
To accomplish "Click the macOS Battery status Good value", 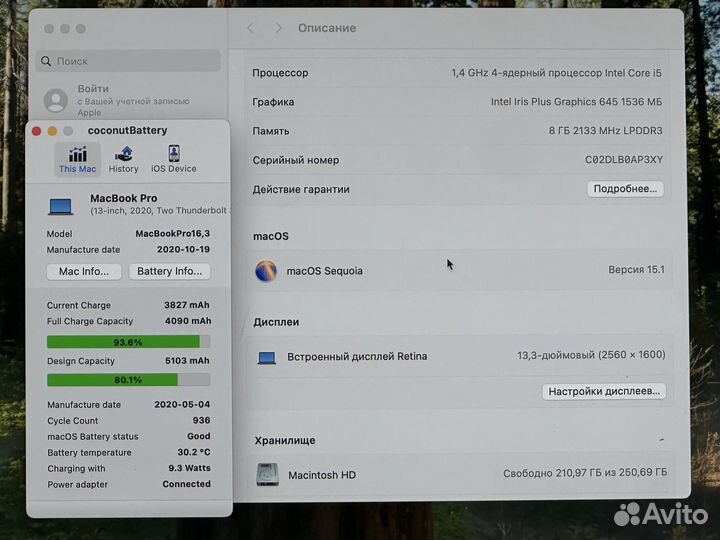I will tap(199, 436).
